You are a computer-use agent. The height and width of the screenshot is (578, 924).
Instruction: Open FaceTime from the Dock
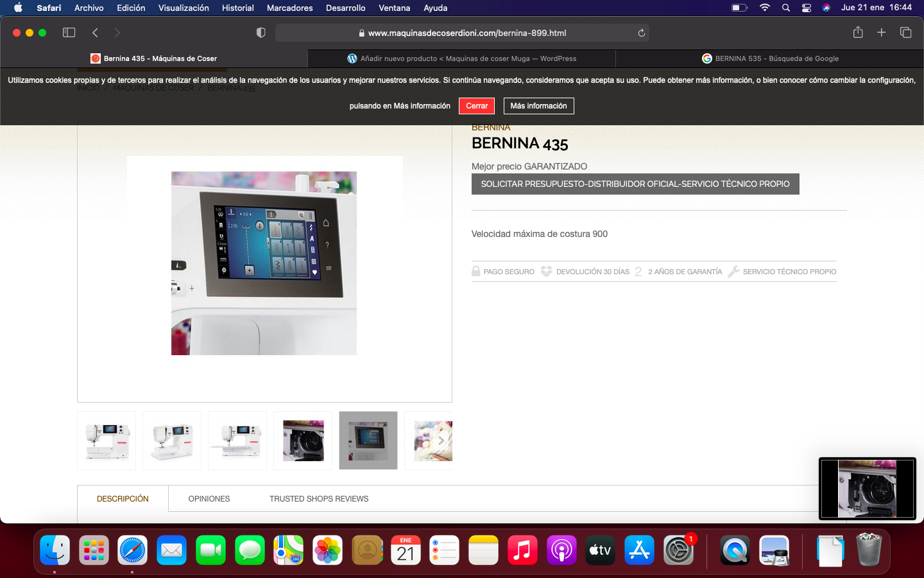[210, 550]
